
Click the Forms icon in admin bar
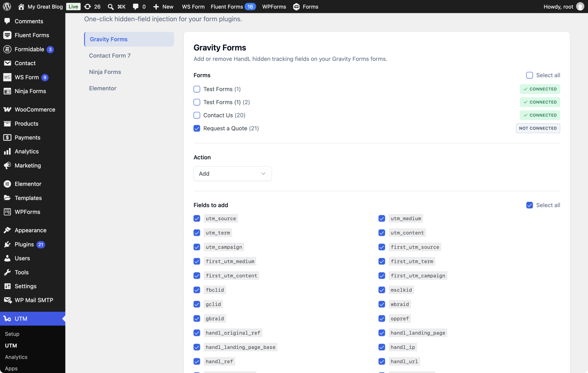tap(296, 7)
